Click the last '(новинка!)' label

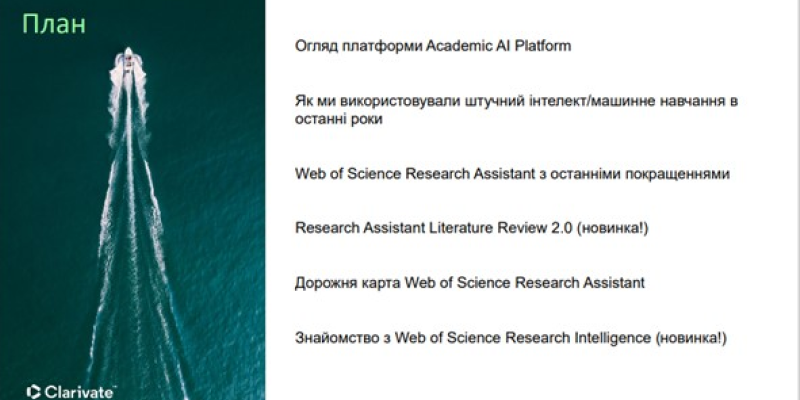click(x=691, y=338)
